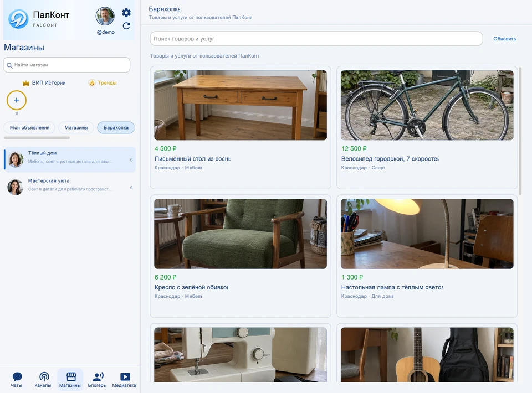
Task: Click the Тёплый дом shop avatar
Action: point(16,159)
